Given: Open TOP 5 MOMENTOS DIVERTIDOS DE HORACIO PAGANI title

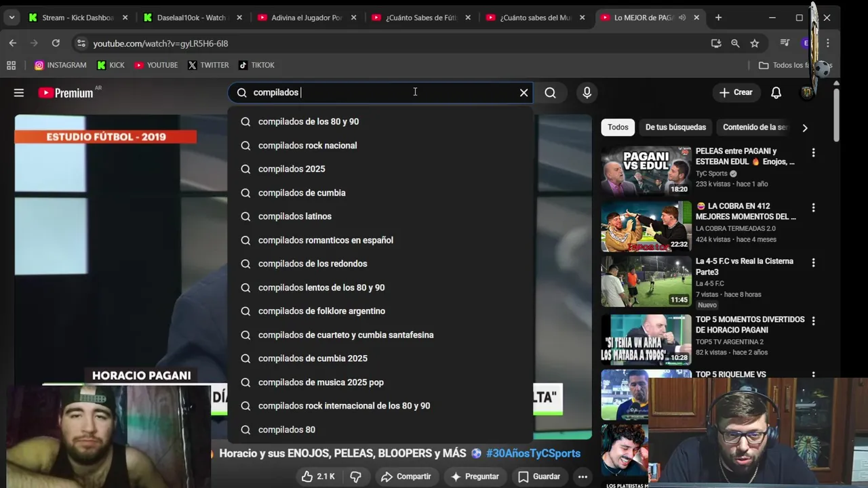Looking at the screenshot, I should pyautogui.click(x=750, y=325).
